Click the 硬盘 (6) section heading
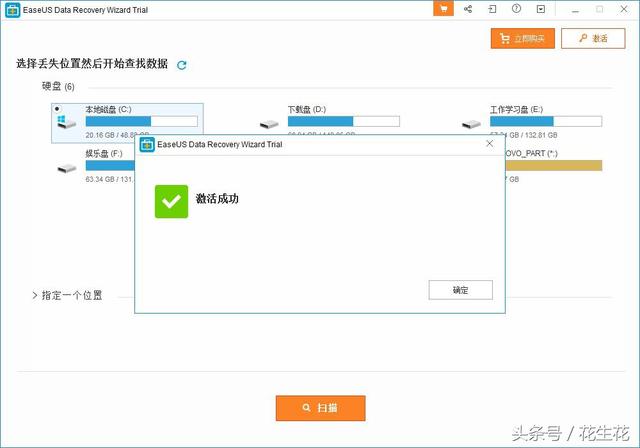The height and width of the screenshot is (448, 640). 58,86
